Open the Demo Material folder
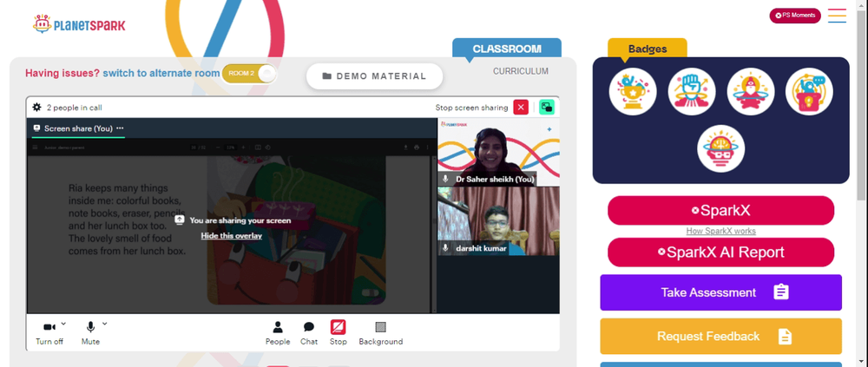868x367 pixels. (x=375, y=76)
